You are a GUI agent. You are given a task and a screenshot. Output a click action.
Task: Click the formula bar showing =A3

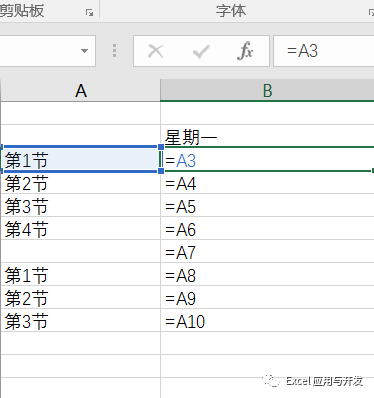(324, 51)
